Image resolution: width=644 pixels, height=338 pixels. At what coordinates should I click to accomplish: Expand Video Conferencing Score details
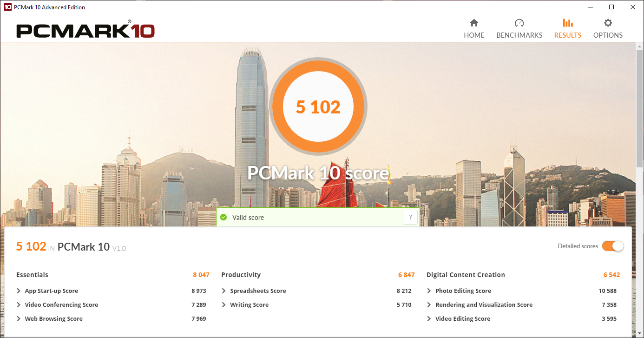tap(19, 305)
